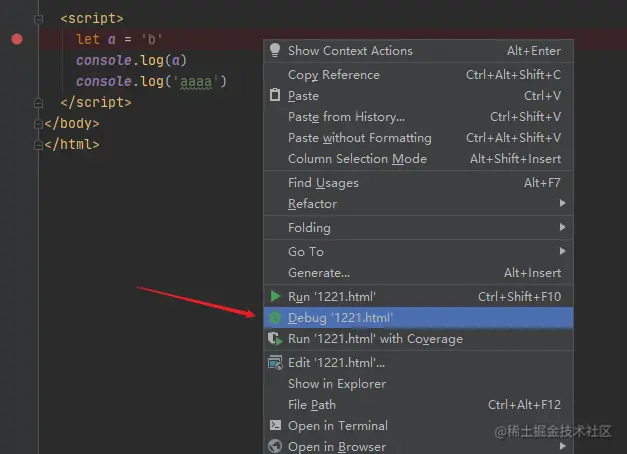This screenshot has height=454, width=627.
Task: Choose Generate... from the menu
Action: (419, 273)
